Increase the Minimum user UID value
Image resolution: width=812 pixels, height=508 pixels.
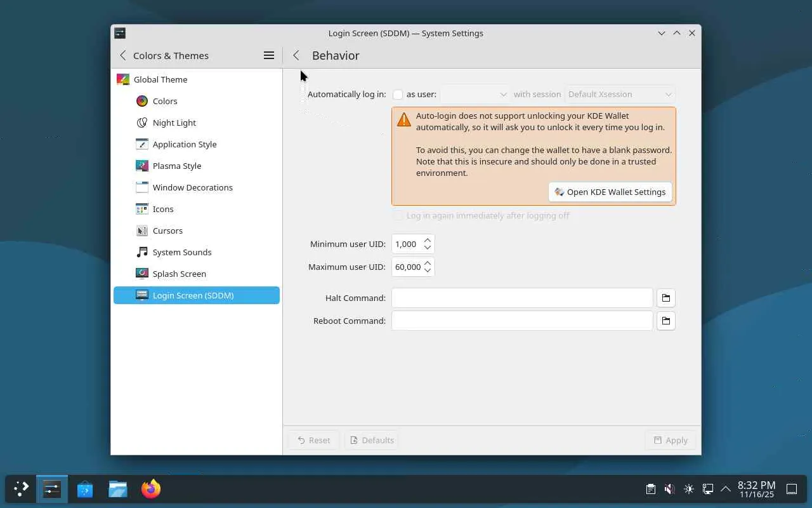coord(428,241)
